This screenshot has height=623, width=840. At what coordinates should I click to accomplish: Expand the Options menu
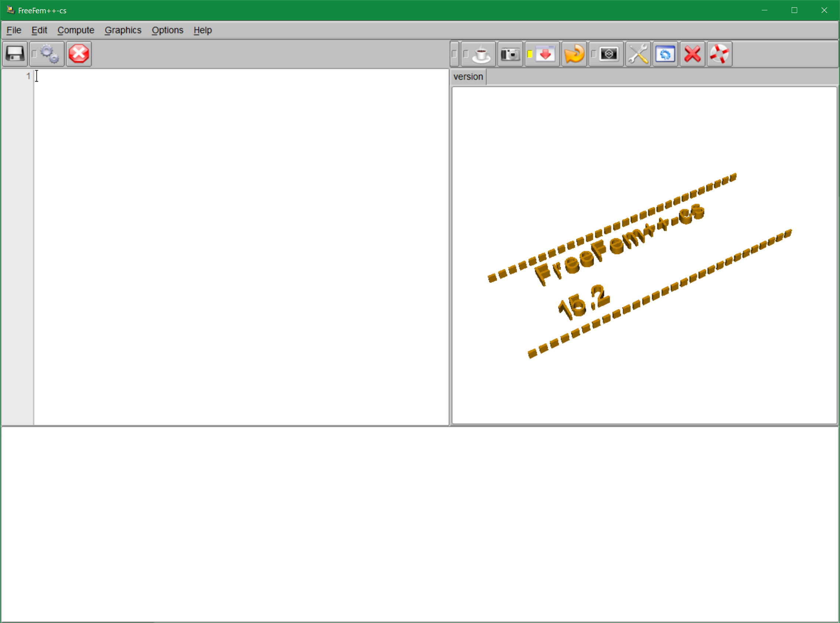(x=167, y=30)
